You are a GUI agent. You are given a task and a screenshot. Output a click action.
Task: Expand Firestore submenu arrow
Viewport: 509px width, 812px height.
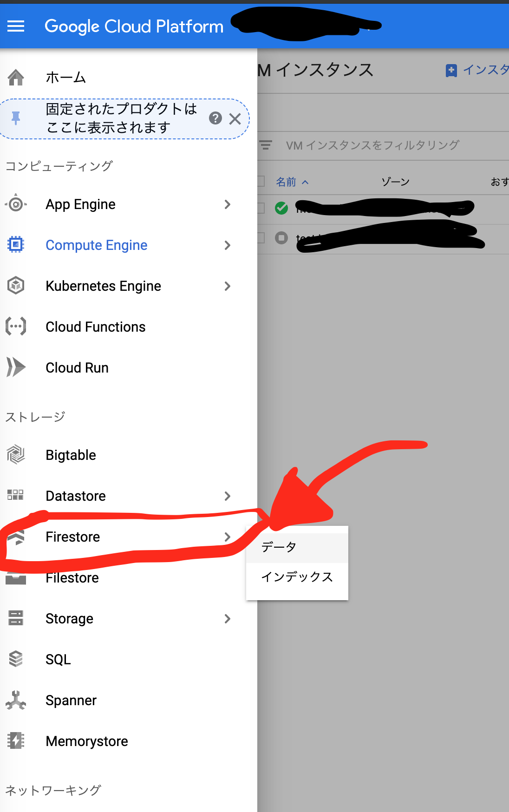[227, 537]
